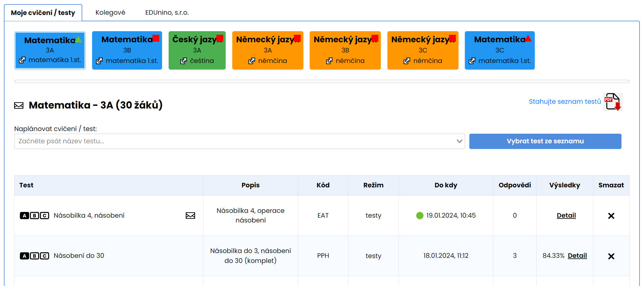This screenshot has width=644, height=286.
Task: Click red square indicator on Matematika 3B card
Action: [x=156, y=38]
